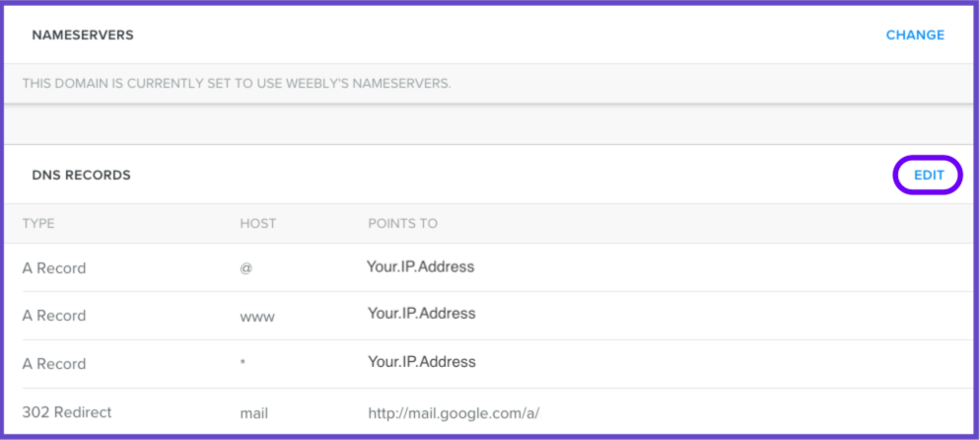Click the DNS RECORDS section heading
The image size is (980, 440).
pyautogui.click(x=81, y=176)
